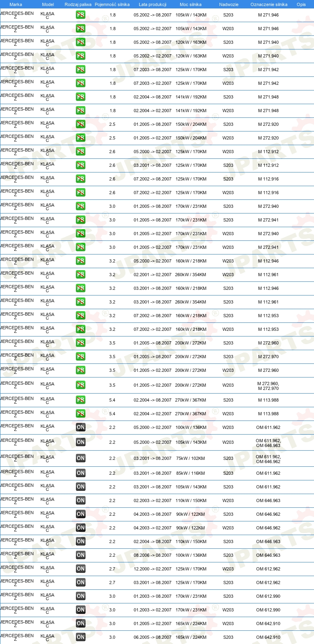
Task: Click the Model column header
Action: (x=48, y=4)
